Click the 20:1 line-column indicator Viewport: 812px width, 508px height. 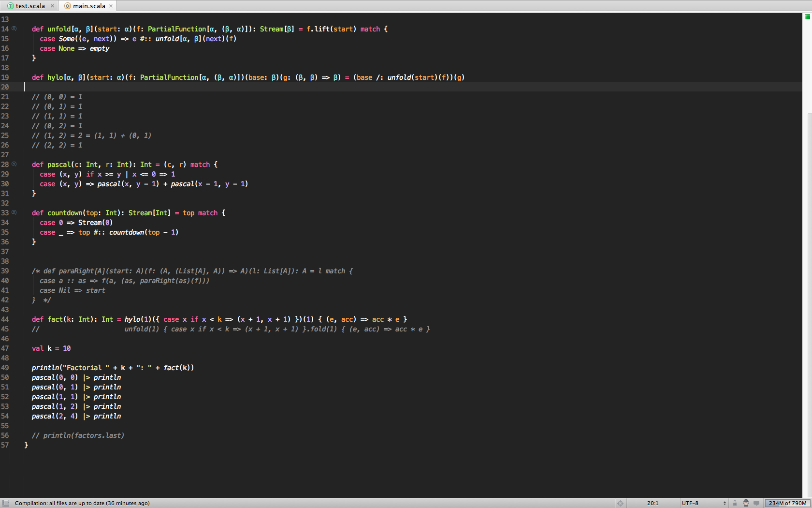tap(652, 503)
